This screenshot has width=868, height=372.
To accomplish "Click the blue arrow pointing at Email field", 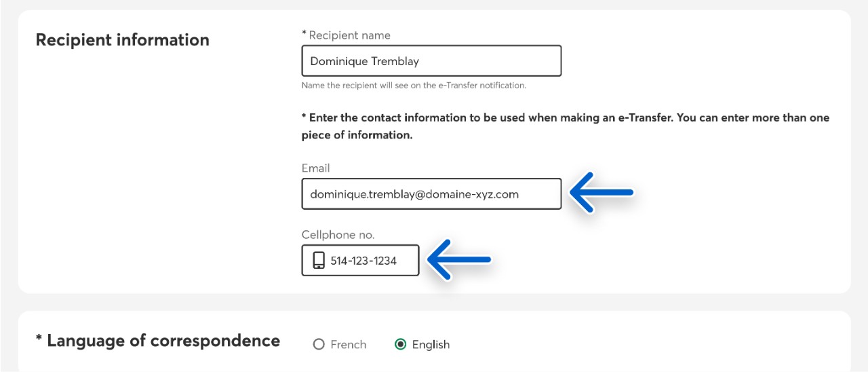I will [601, 193].
